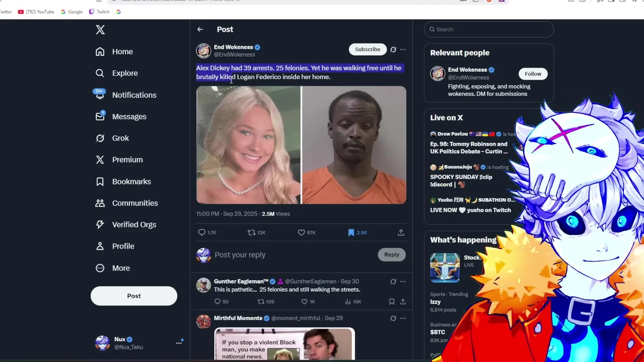The height and width of the screenshot is (362, 644).
Task: Bookmark Gunther Eagleman's comment
Action: pyautogui.click(x=391, y=302)
